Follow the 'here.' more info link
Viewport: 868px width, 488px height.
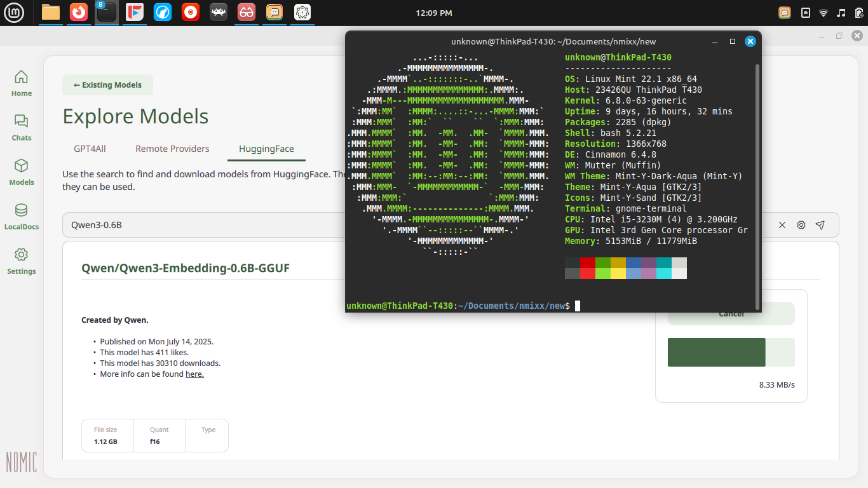tap(194, 374)
